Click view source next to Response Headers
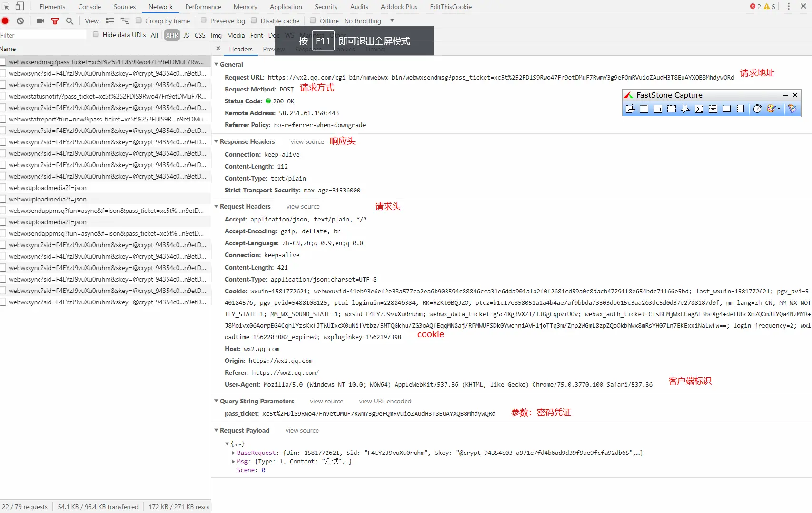 click(307, 142)
